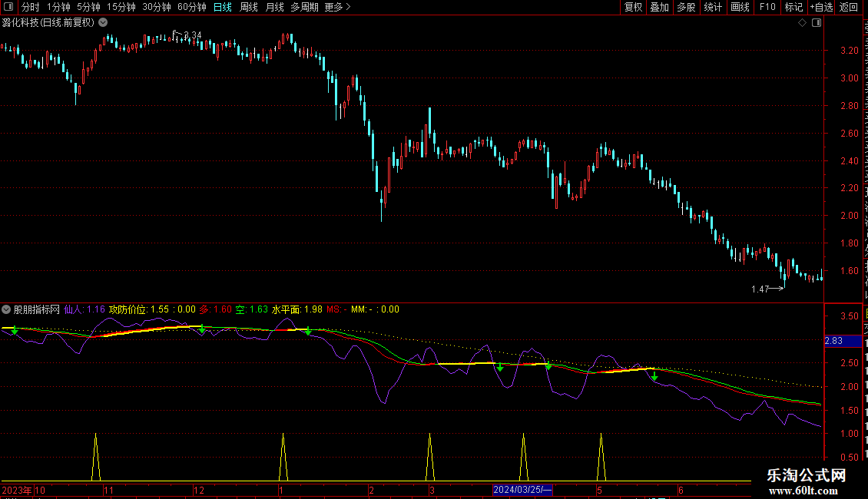Click the month 12 time axis label
868x499 pixels.
click(x=199, y=490)
